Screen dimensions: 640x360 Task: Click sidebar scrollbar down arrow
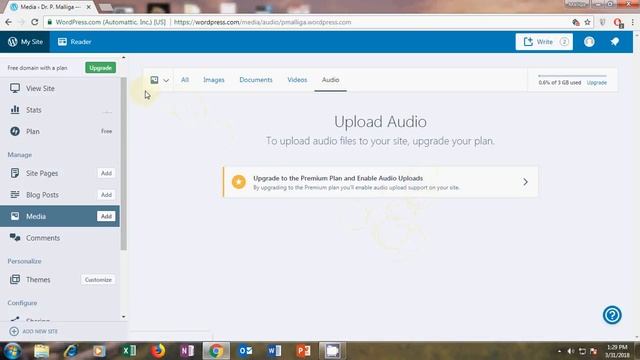point(124,317)
